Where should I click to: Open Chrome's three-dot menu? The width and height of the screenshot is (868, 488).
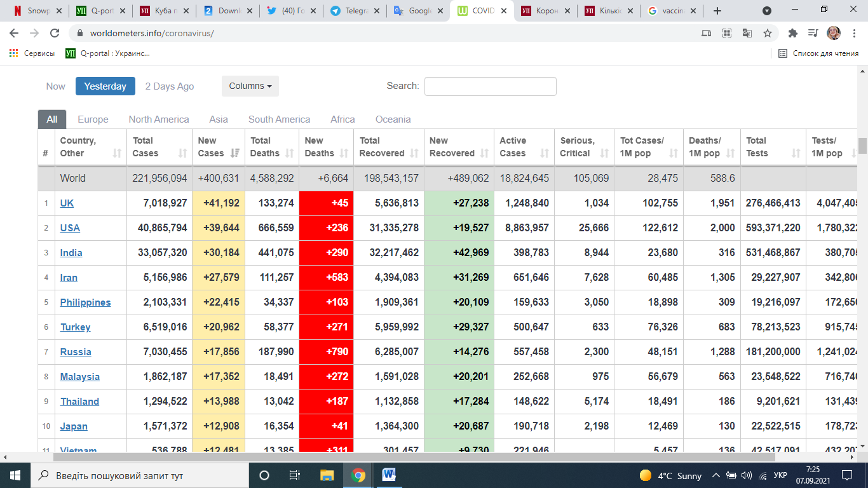853,33
